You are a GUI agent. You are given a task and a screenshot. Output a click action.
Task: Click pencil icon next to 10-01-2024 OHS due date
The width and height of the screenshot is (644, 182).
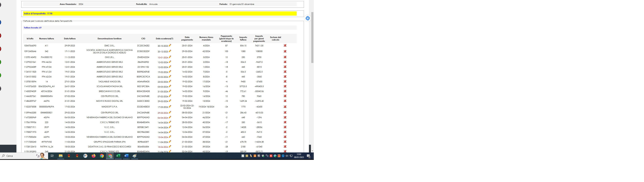(170, 57)
